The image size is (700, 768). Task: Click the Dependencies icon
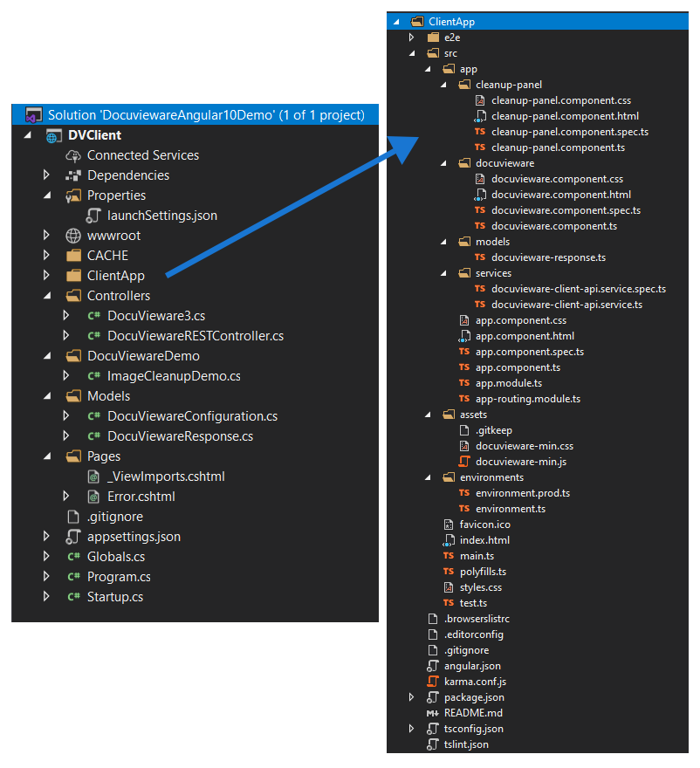point(73,175)
